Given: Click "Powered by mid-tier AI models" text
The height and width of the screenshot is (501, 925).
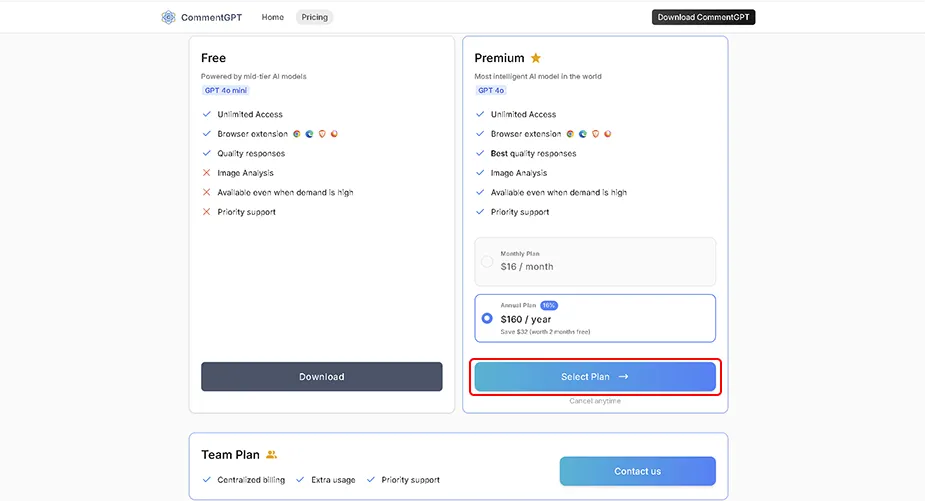Looking at the screenshot, I should tap(254, 76).
